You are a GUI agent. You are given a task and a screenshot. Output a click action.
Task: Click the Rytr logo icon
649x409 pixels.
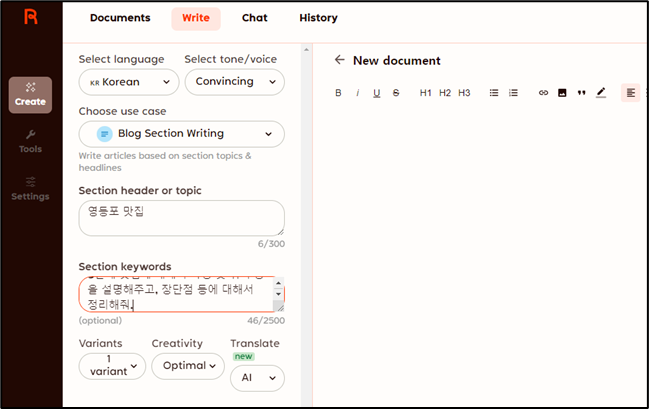coord(31,17)
